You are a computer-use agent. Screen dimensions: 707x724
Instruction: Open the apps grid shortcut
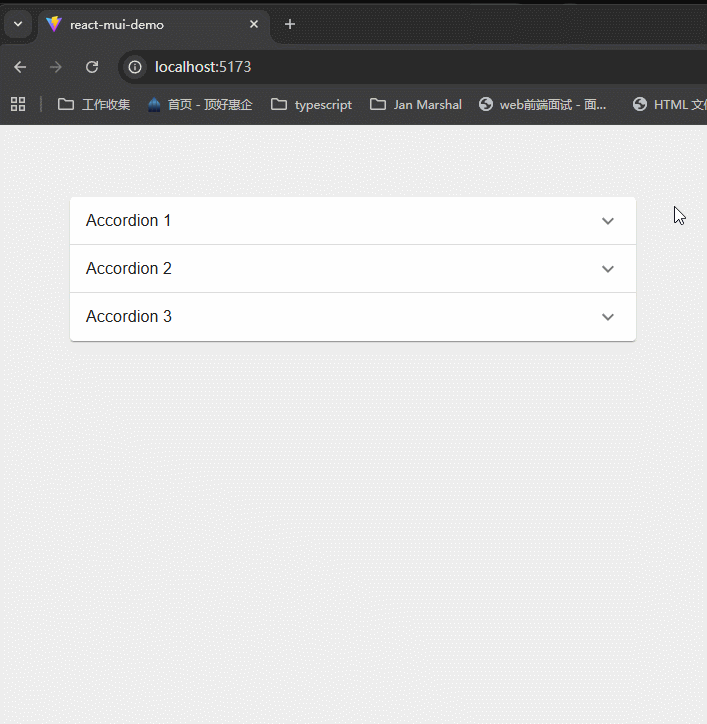click(x=18, y=104)
